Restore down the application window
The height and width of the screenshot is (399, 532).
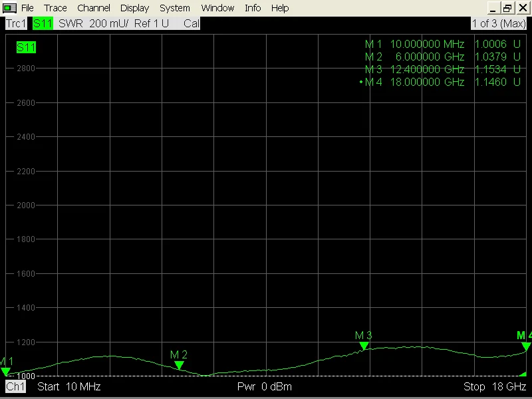(x=507, y=8)
